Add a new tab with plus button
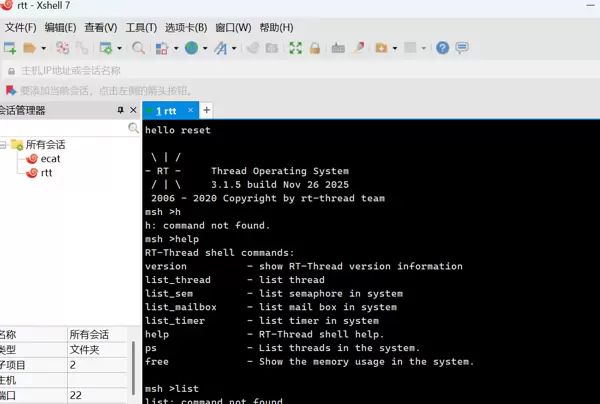The height and width of the screenshot is (404, 600). (206, 110)
